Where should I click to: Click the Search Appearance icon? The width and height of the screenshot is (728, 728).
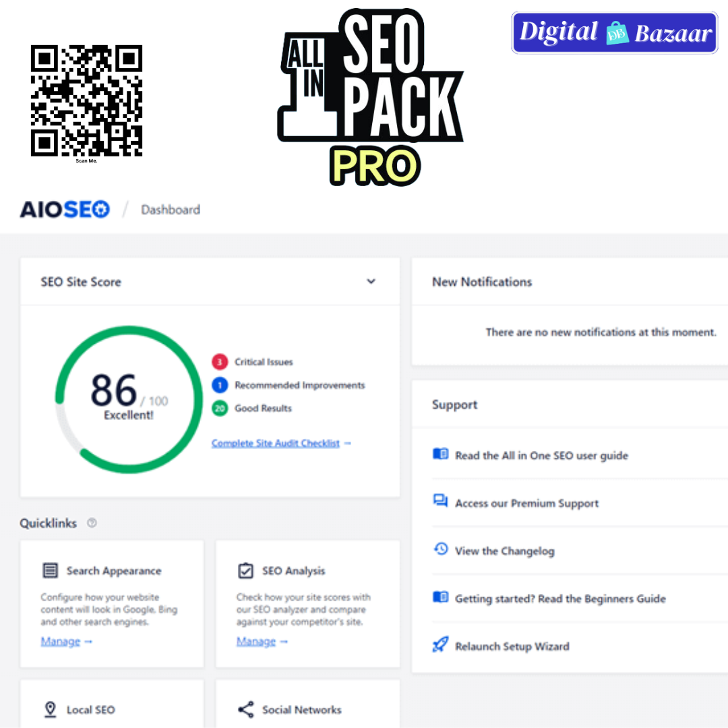coord(50,571)
